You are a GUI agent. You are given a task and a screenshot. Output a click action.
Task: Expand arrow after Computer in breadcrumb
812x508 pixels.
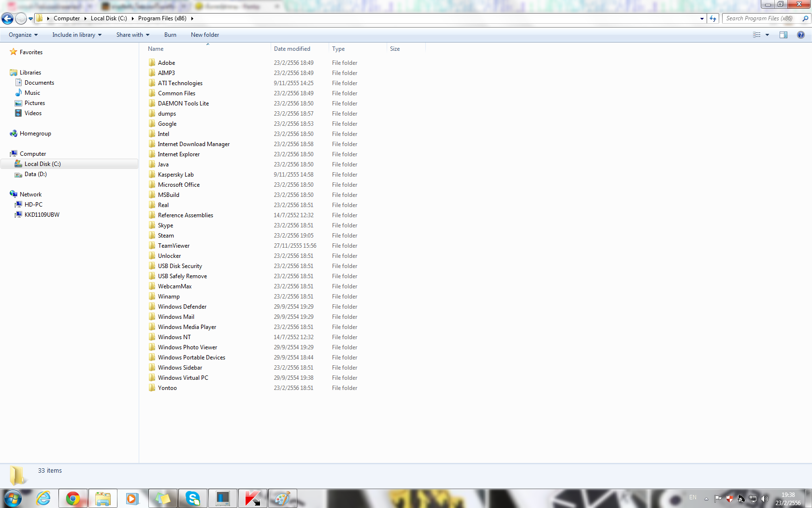tap(86, 18)
